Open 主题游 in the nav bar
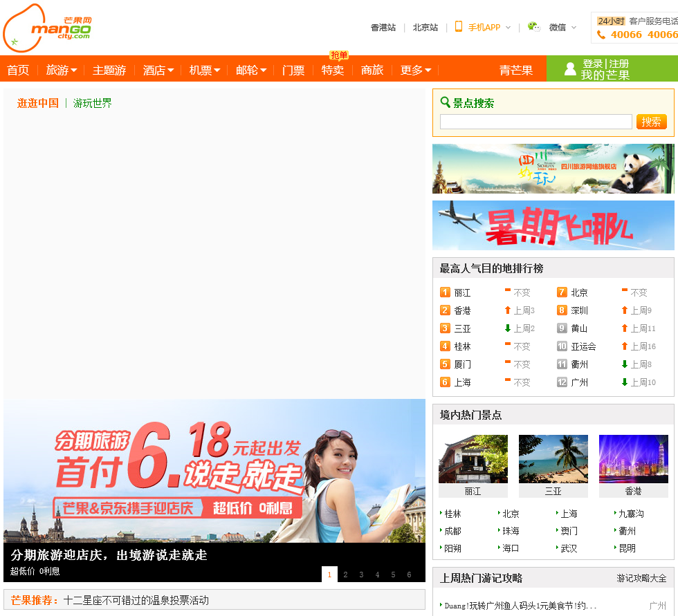Screen dimensions: 678x616 coord(109,70)
